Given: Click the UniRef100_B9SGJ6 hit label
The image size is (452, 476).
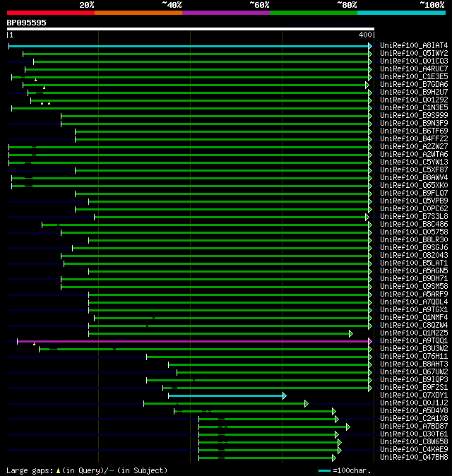Looking at the screenshot, I should (414, 247).
